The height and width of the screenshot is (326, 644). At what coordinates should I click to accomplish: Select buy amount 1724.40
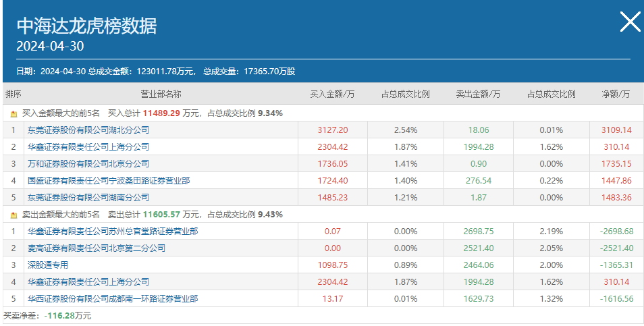(333, 181)
